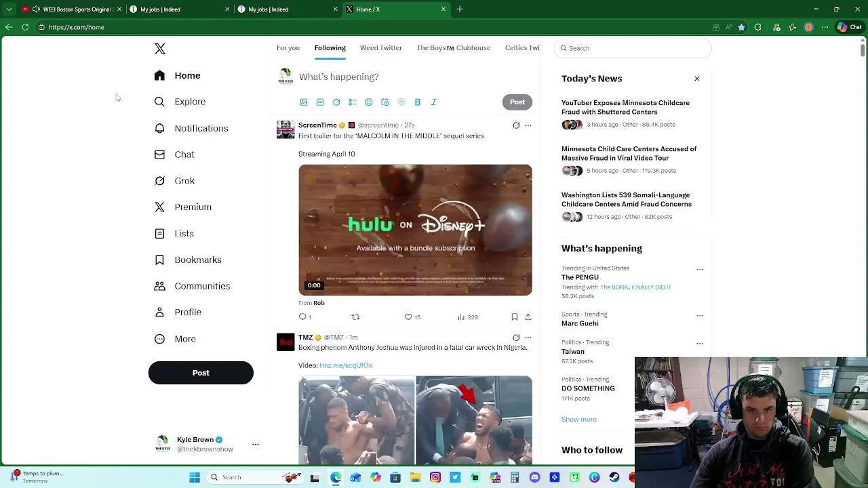Click the Search field on X

pyautogui.click(x=633, y=48)
